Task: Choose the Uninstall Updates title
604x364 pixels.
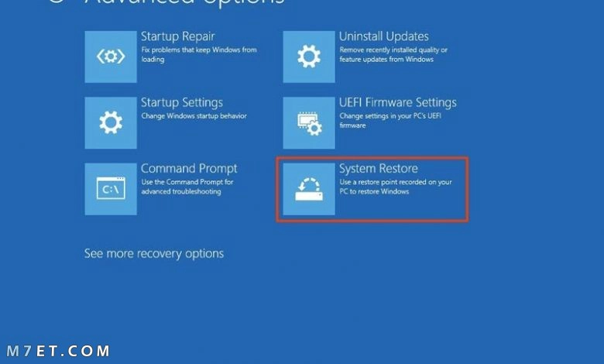Action: point(383,36)
